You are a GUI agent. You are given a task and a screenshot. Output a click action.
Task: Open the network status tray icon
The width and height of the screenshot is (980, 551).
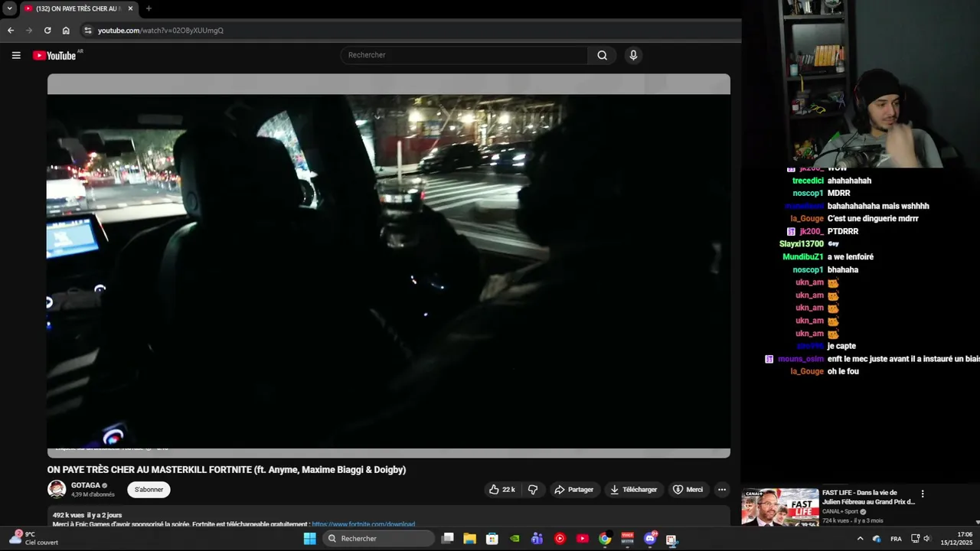pos(915,539)
